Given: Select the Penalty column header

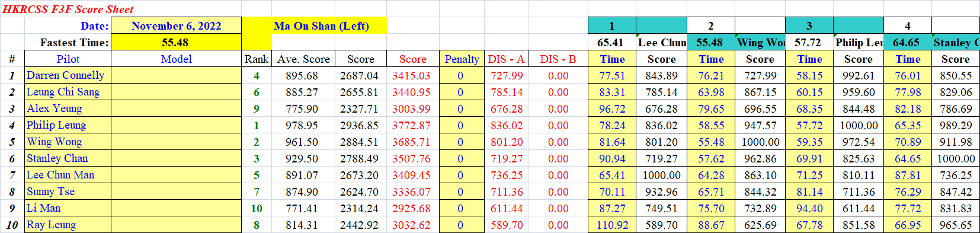Looking at the screenshot, I should pos(462,59).
